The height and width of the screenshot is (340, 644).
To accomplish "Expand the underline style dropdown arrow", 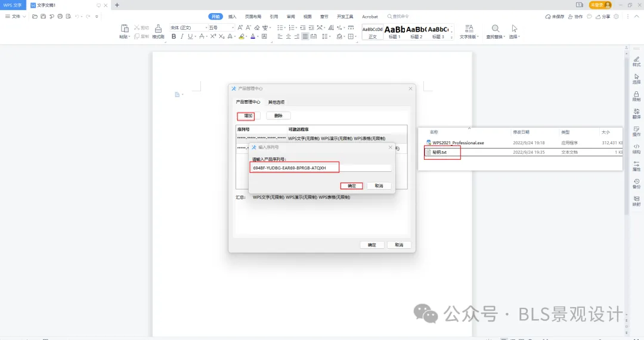I will [194, 37].
